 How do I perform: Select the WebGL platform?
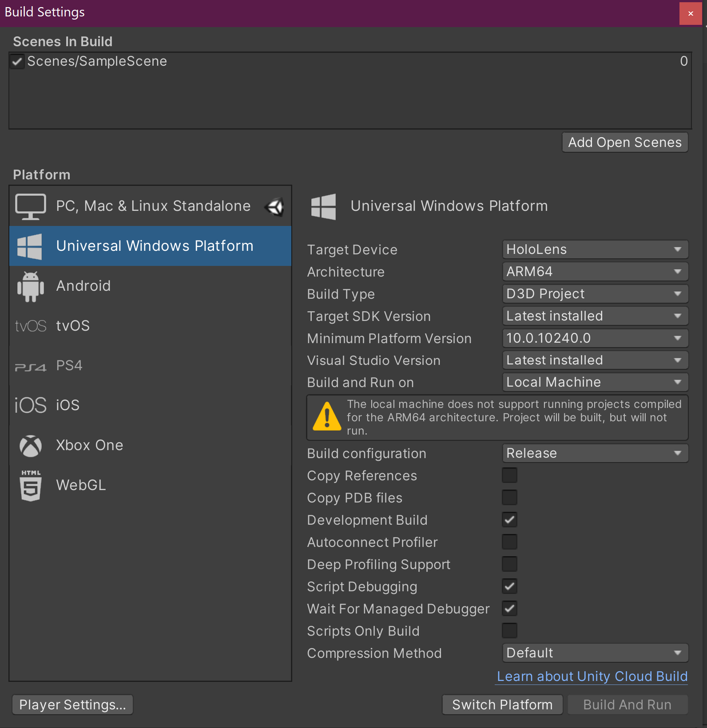(x=151, y=486)
